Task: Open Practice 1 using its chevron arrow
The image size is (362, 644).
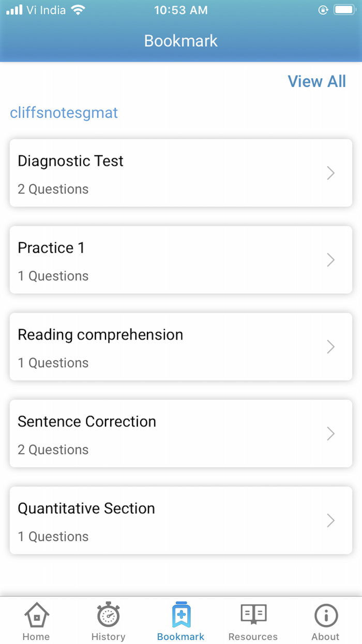Action: pyautogui.click(x=330, y=260)
